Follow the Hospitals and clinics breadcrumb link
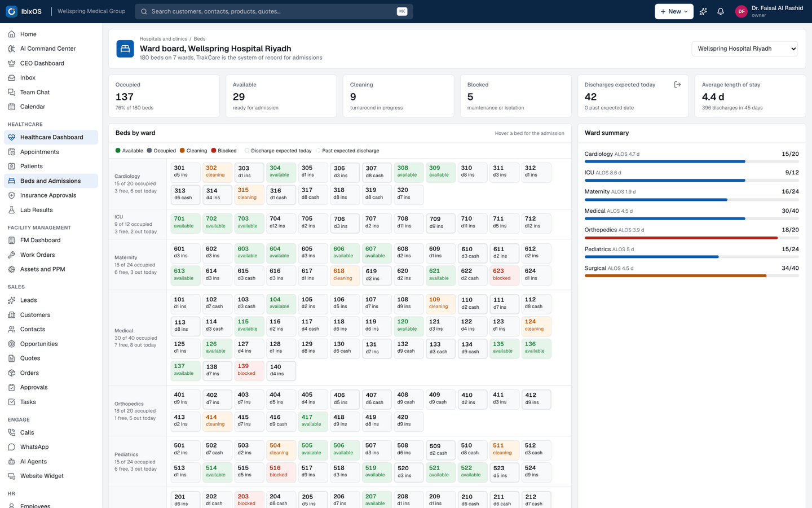Screen dimensions: 812x508 [164, 39]
